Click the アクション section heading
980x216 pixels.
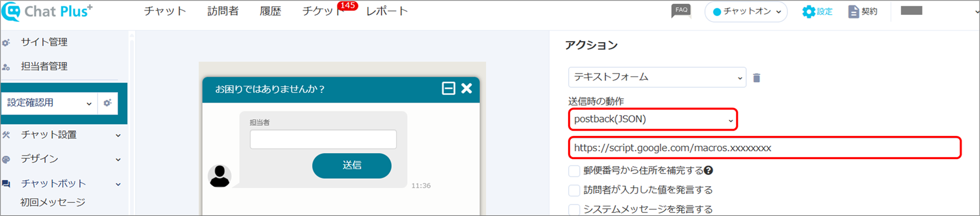pyautogui.click(x=591, y=45)
